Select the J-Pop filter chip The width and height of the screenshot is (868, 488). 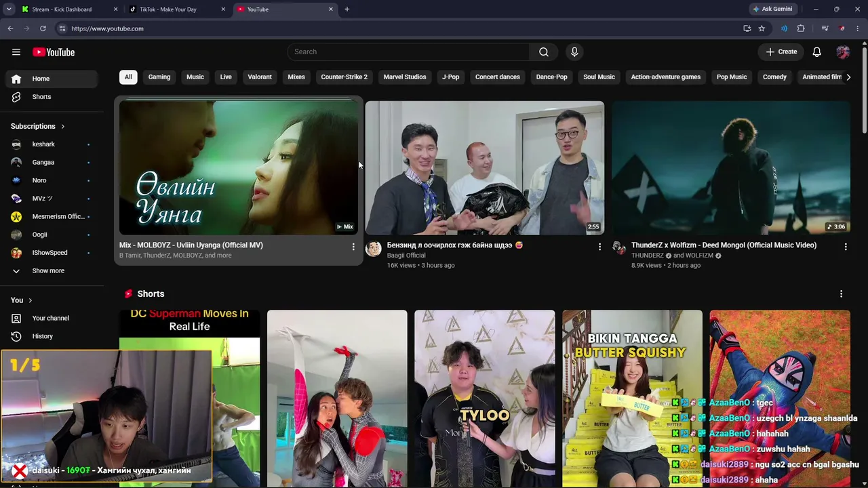coord(451,77)
